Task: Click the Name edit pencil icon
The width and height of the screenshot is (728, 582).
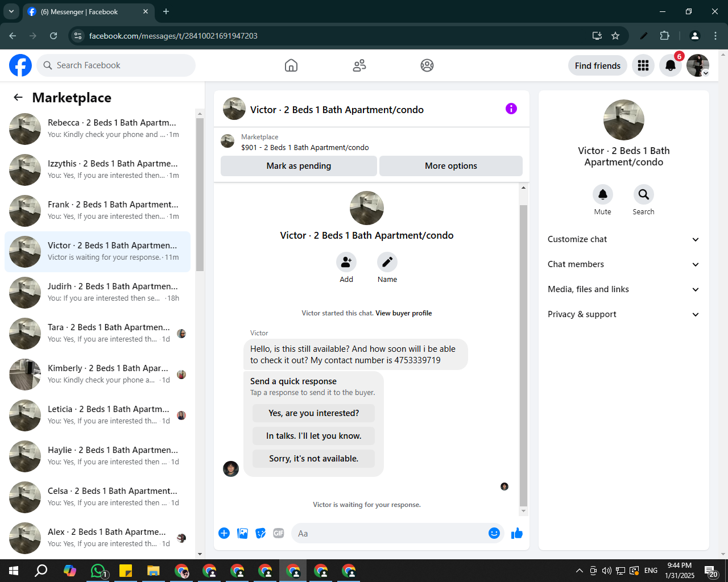Action: pos(387,262)
